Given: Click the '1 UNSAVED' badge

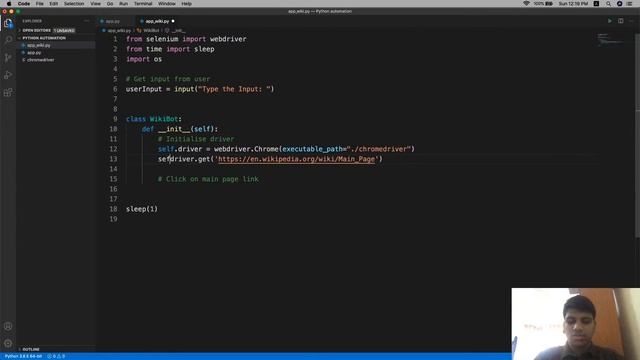Looking at the screenshot, I should 64,31.
